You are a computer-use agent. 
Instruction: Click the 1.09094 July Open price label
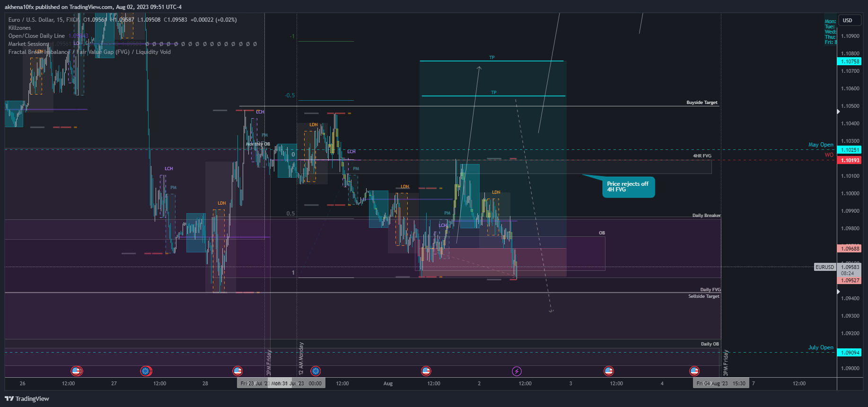point(850,353)
